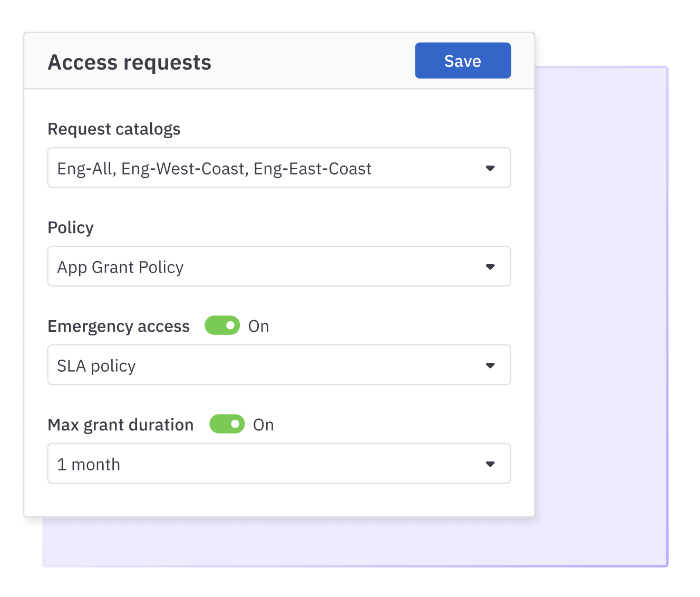The width and height of the screenshot is (700, 597).
Task: Click the Policy field label
Action: click(71, 228)
